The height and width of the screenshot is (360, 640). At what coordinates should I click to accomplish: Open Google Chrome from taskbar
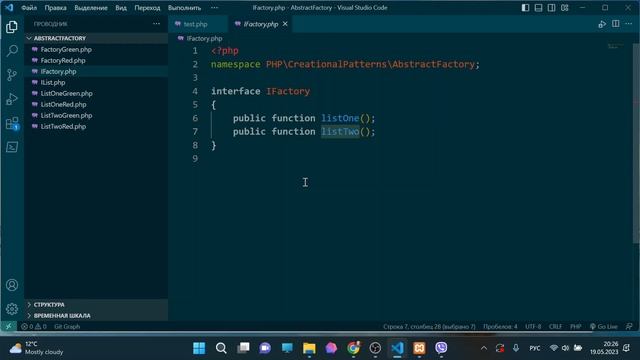coord(353,348)
